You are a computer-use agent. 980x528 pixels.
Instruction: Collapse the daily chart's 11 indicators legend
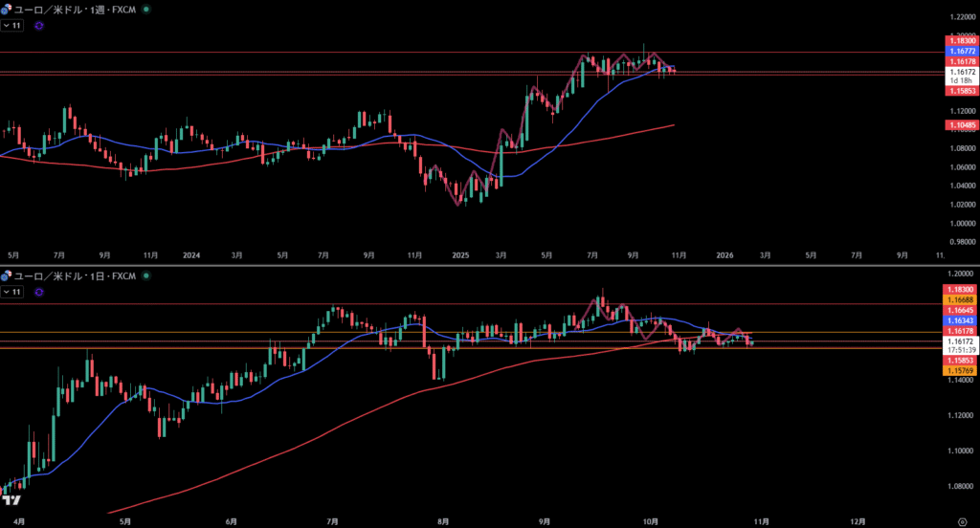point(12,292)
